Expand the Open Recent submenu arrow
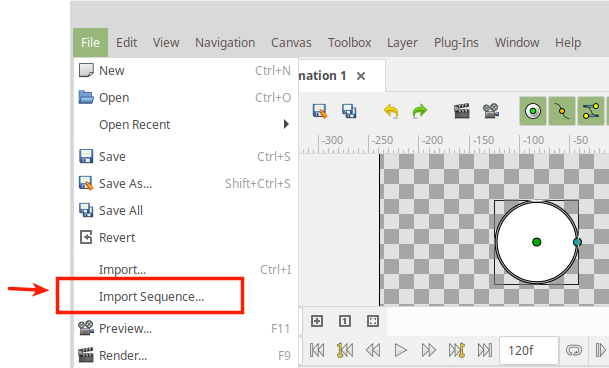Viewport: 609px width, 368px height. pyautogui.click(x=286, y=124)
